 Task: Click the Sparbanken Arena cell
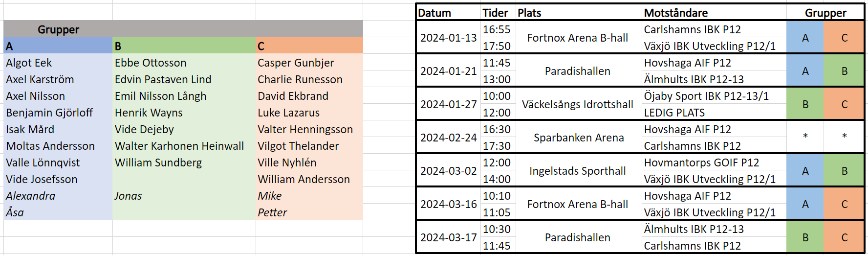tap(579, 138)
